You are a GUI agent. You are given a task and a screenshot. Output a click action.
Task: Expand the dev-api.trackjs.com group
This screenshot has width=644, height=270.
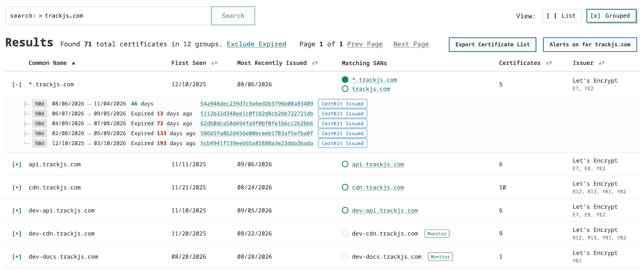pyautogui.click(x=17, y=211)
